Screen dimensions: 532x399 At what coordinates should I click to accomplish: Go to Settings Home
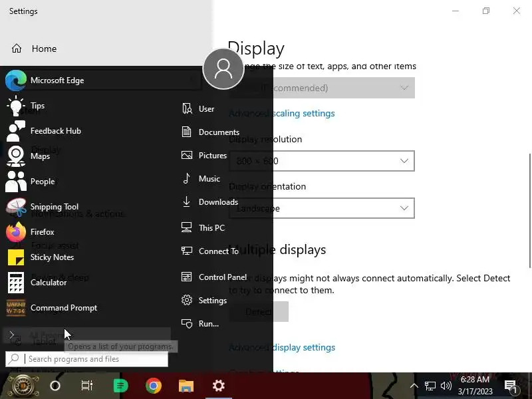(34, 49)
